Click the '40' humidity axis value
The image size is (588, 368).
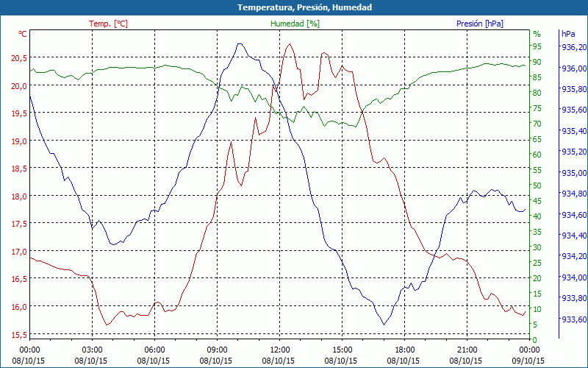pos(537,216)
